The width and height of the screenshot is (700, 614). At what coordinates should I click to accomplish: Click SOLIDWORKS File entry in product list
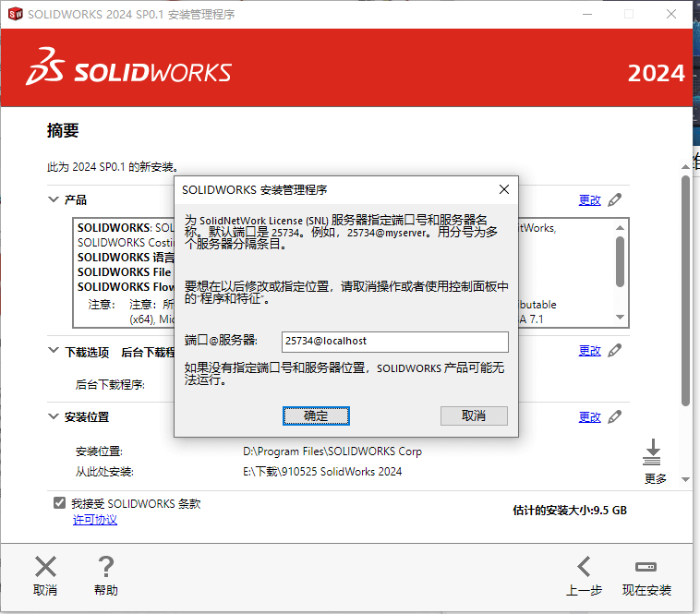(x=124, y=271)
